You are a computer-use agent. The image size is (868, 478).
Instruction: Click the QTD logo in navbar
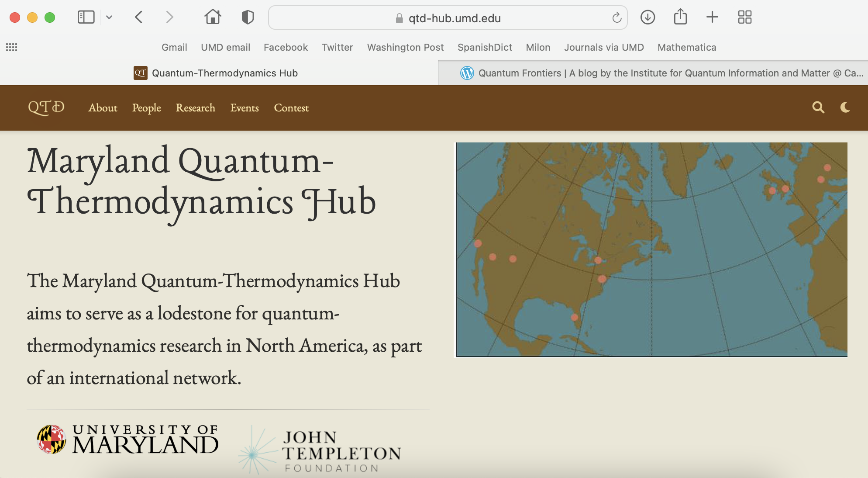46,107
